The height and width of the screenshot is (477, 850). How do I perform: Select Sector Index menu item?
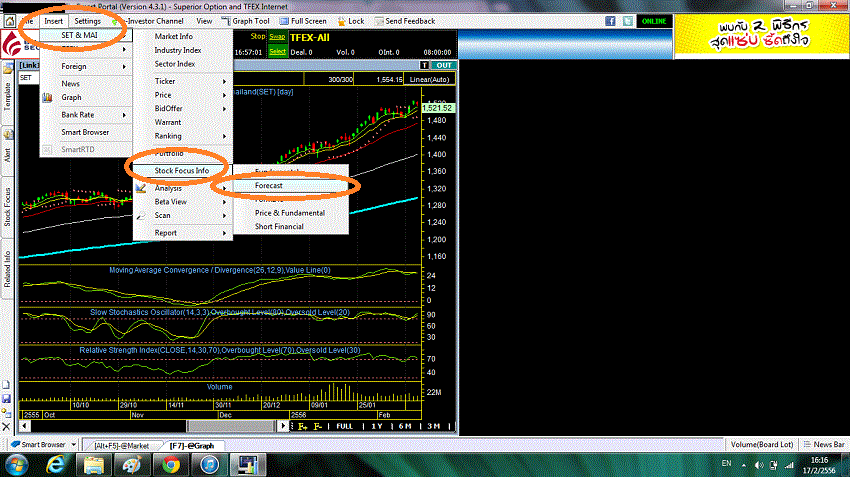[x=175, y=64]
